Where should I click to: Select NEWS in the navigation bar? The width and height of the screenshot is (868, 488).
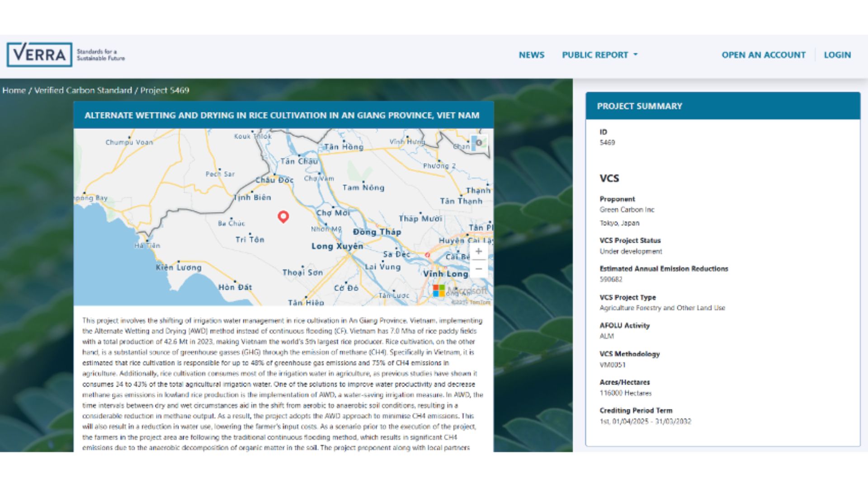pos(532,55)
